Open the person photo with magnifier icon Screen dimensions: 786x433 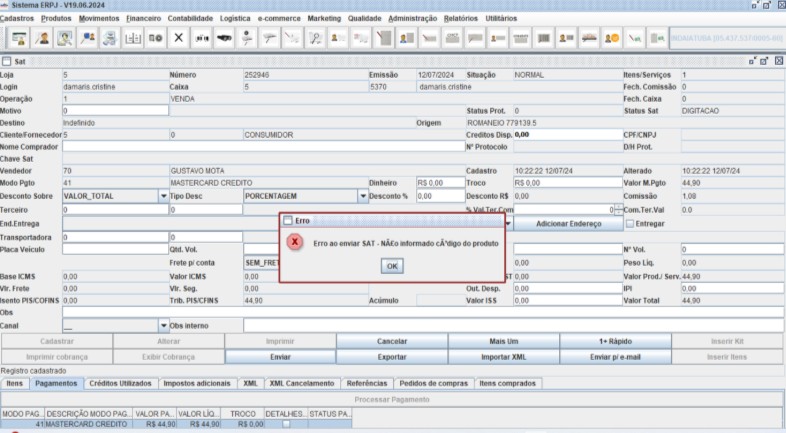(x=65, y=38)
